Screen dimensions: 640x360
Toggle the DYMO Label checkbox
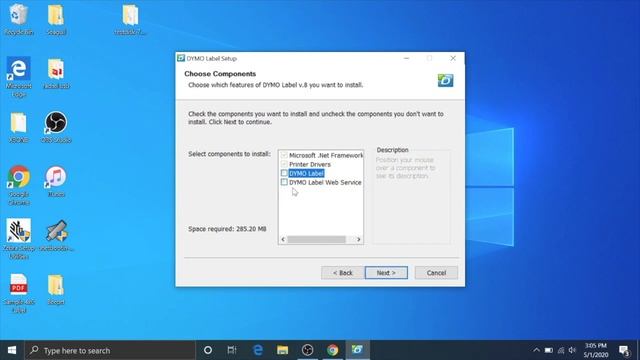(284, 173)
